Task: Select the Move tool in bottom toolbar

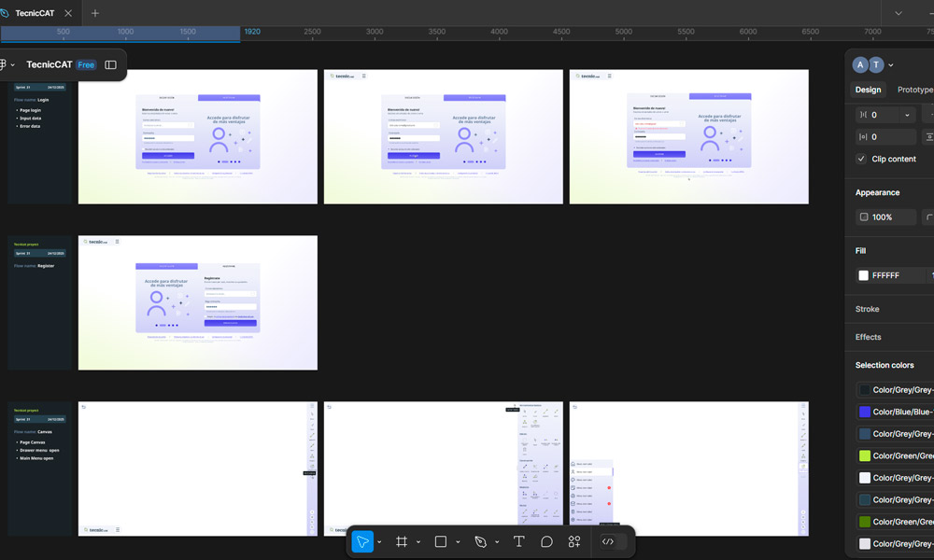Action: (362, 541)
